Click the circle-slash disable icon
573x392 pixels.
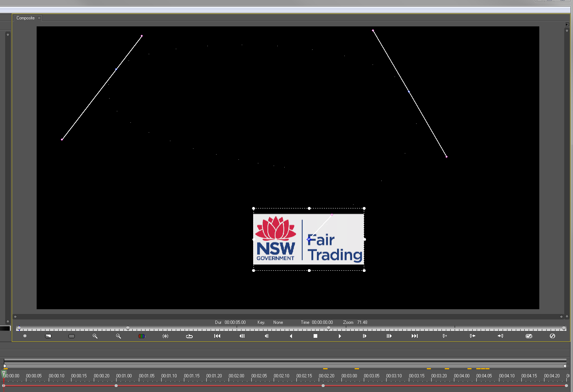(552, 336)
